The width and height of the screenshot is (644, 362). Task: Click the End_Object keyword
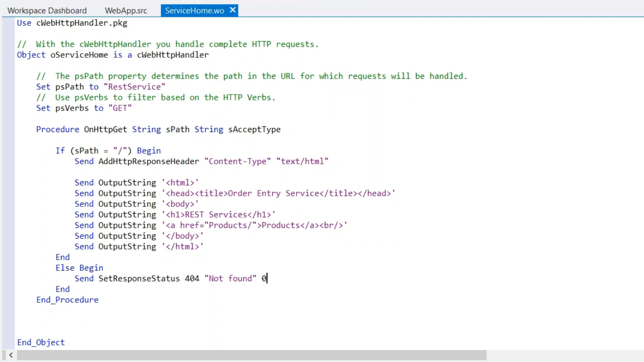pos(41,343)
